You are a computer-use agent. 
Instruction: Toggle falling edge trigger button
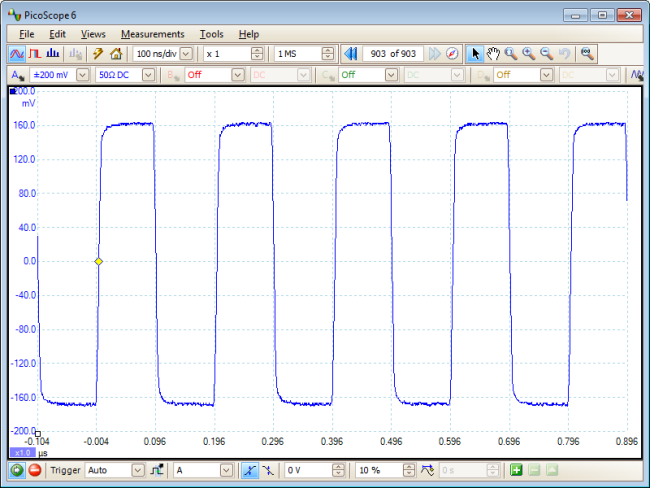pos(266,470)
